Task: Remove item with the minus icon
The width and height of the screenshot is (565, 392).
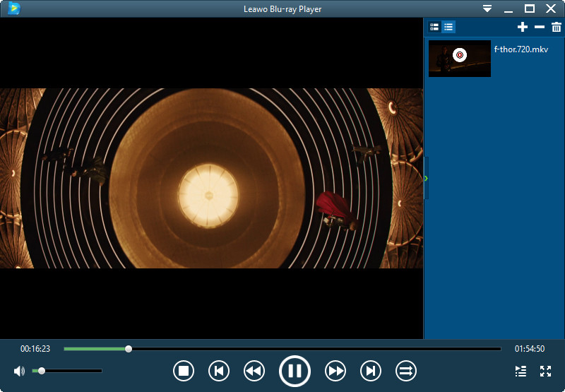Action: pyautogui.click(x=540, y=27)
